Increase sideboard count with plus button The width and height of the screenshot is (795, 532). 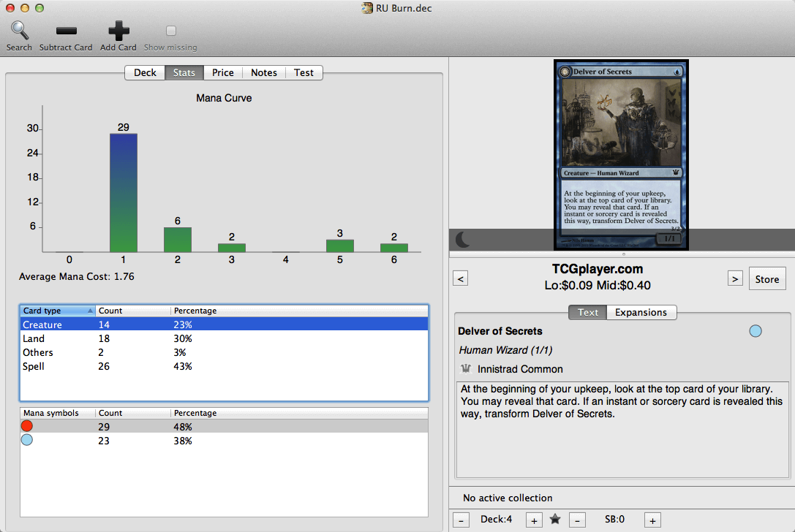[652, 520]
